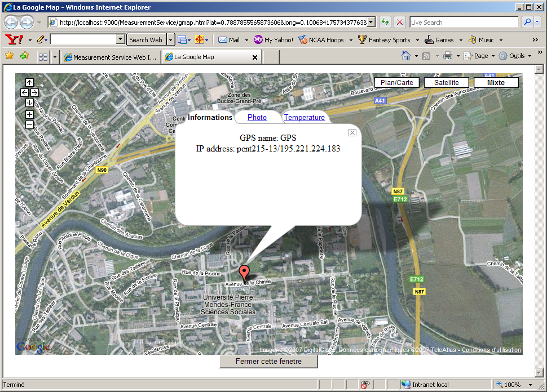Viewport: 547px width, 392px height.
Task: Click the Print icon
Action: pyautogui.click(x=448, y=56)
